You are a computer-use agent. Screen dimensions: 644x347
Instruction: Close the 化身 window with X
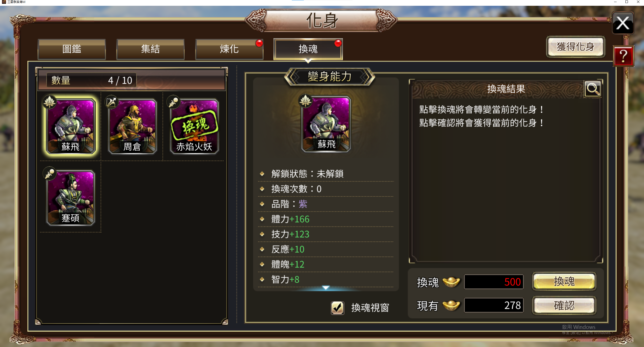[623, 23]
